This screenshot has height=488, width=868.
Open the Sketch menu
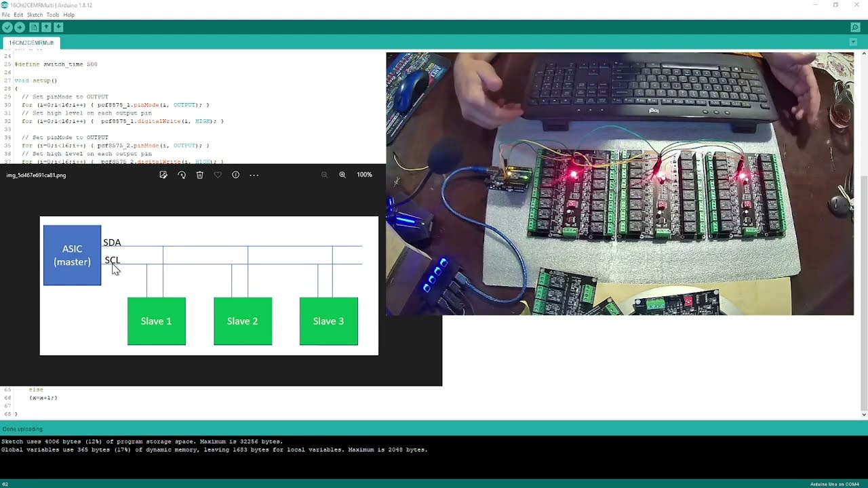tap(35, 15)
